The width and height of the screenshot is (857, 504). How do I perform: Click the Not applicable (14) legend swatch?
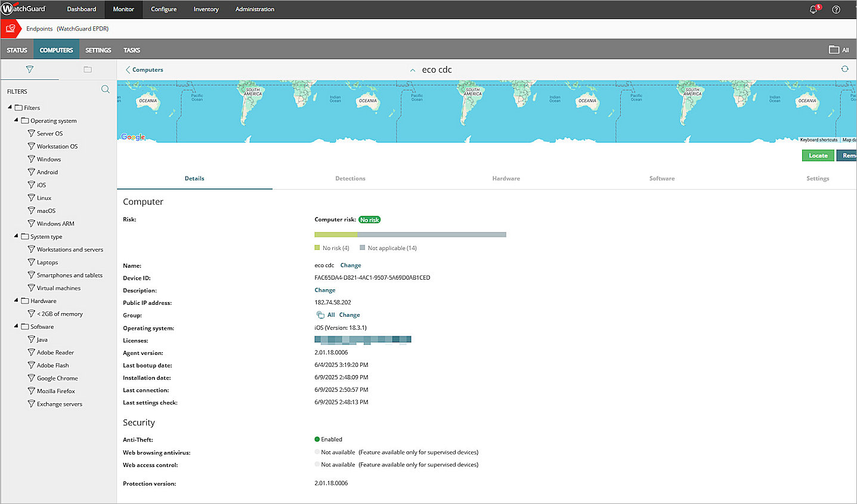362,248
